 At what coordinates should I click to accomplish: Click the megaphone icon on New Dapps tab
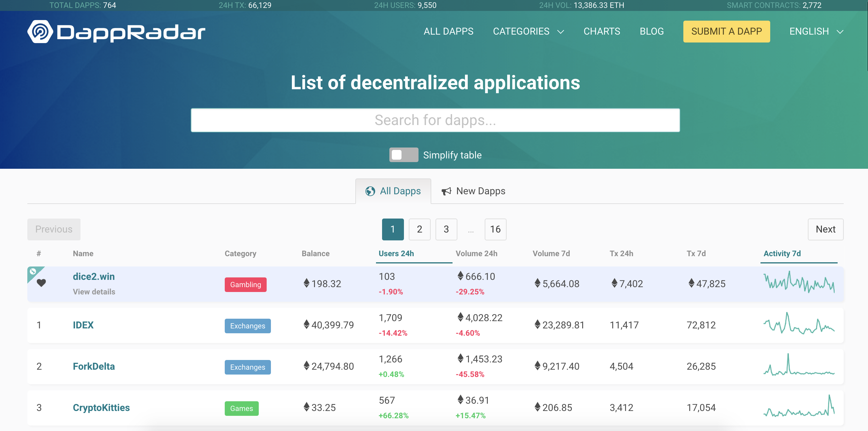(446, 191)
